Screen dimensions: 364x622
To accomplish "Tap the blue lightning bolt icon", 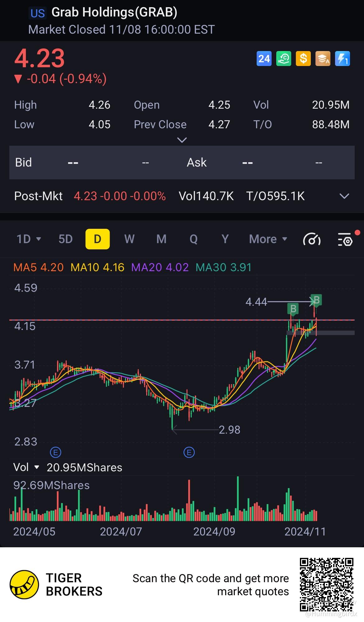I will click(343, 59).
